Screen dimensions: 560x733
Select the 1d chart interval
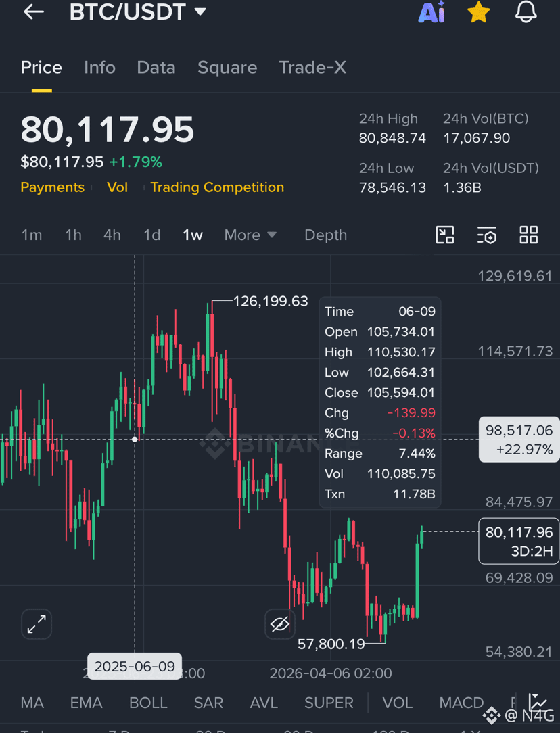152,235
